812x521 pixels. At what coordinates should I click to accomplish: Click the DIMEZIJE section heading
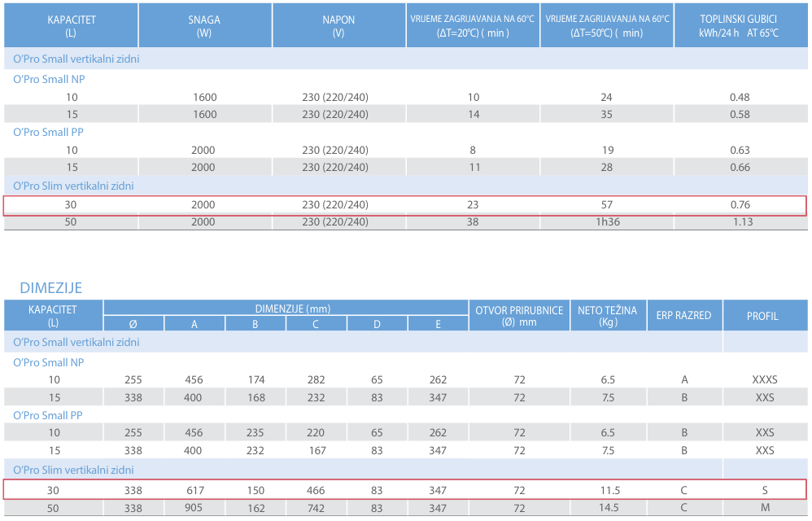[x=50, y=288]
